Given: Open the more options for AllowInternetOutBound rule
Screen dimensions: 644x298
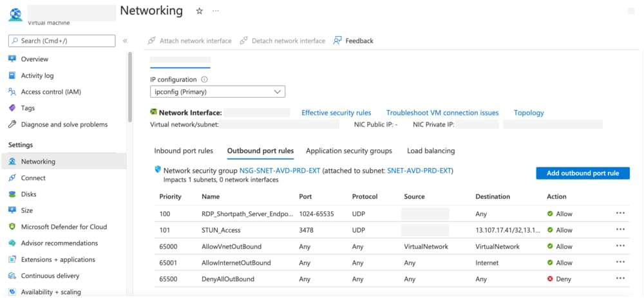Looking at the screenshot, I should tap(620, 262).
